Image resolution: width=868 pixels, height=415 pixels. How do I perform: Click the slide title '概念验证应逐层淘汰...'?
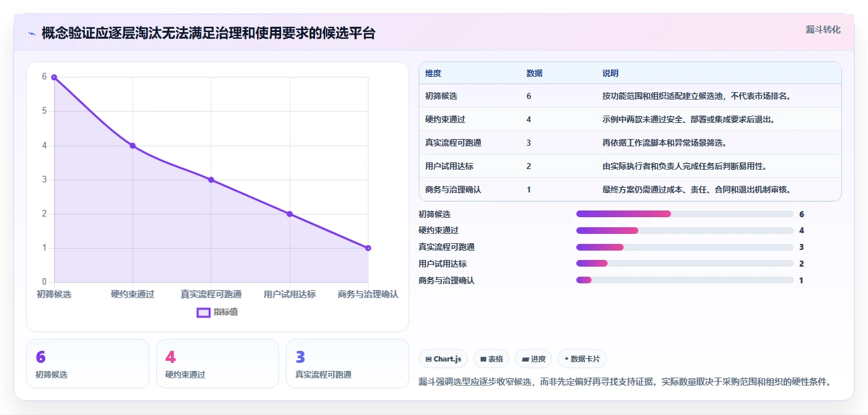pos(208,33)
